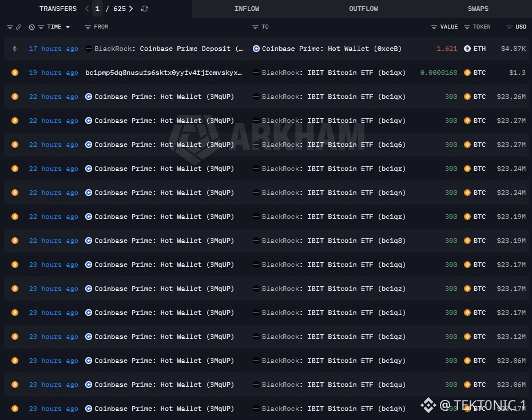Click the total page count 625

click(120, 9)
